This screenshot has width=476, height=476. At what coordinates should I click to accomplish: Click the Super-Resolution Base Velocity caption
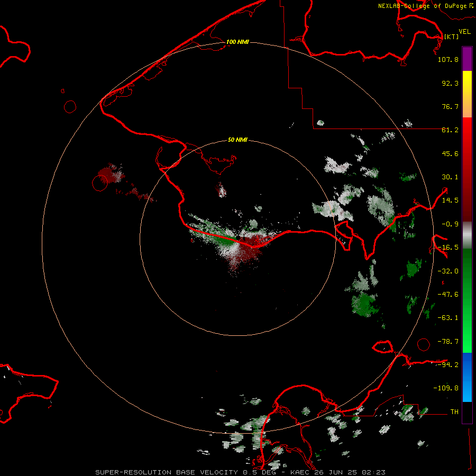[x=240, y=472]
